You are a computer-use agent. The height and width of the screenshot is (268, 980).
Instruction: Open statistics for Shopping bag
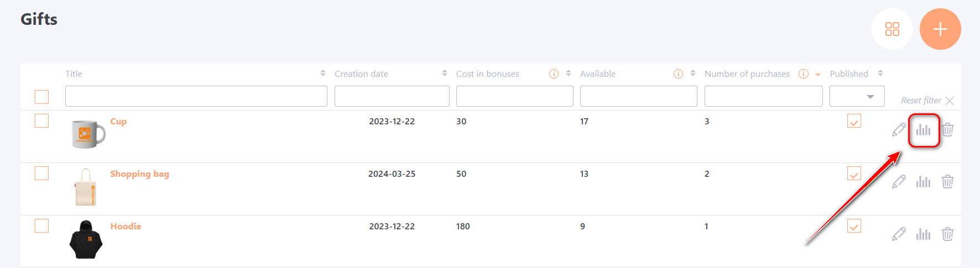click(x=923, y=182)
